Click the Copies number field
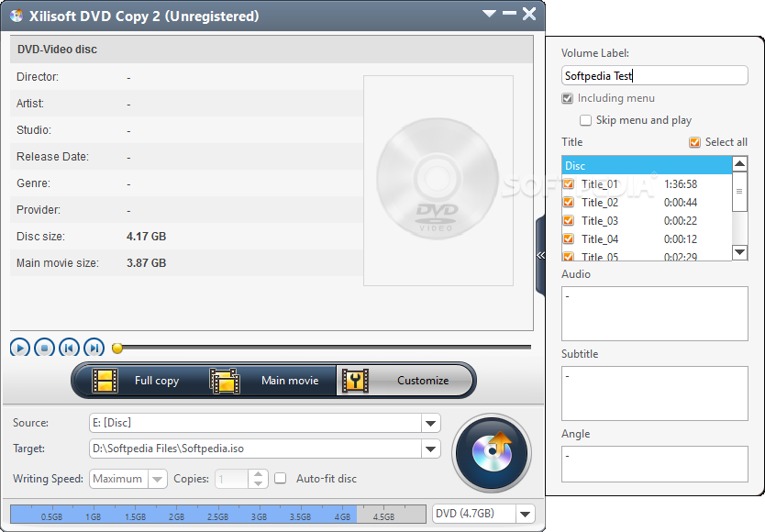765x532 pixels. click(232, 479)
